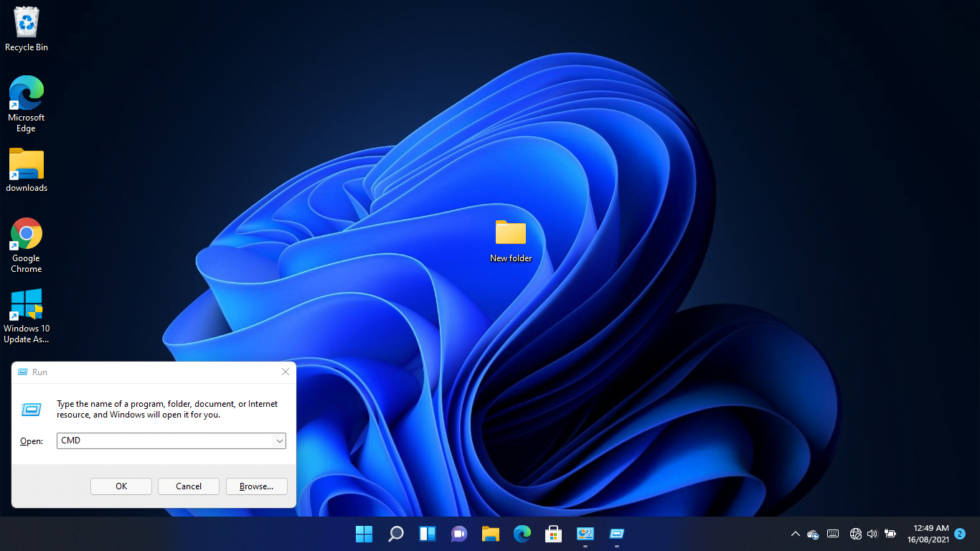Open the Windows 10 Update Assistant shortcut
980x551 pixels.
click(26, 304)
